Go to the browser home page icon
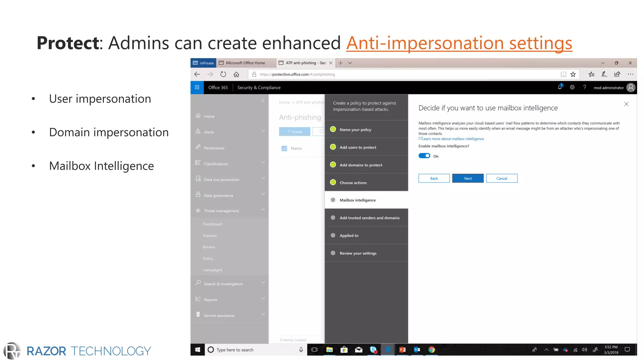Image resolution: width=644 pixels, height=362 pixels. [x=236, y=74]
